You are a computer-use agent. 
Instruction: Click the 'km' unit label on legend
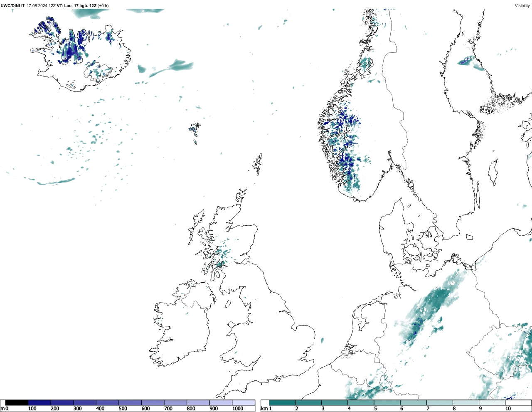coord(264,409)
